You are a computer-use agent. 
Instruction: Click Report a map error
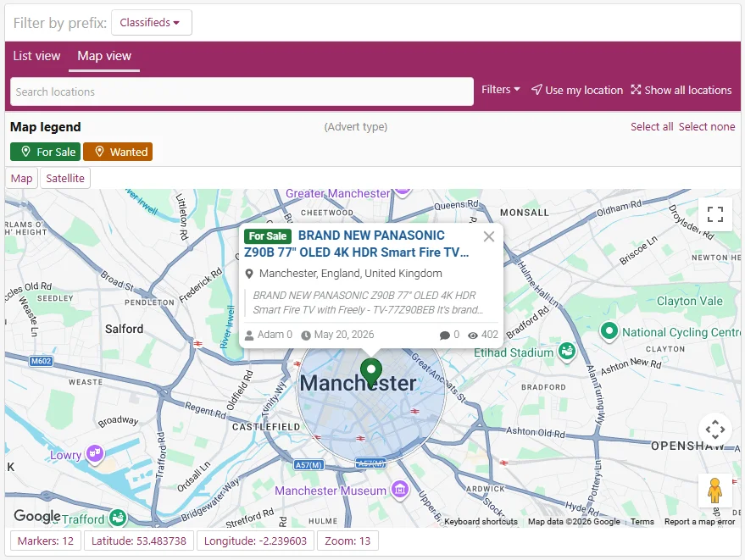point(699,522)
